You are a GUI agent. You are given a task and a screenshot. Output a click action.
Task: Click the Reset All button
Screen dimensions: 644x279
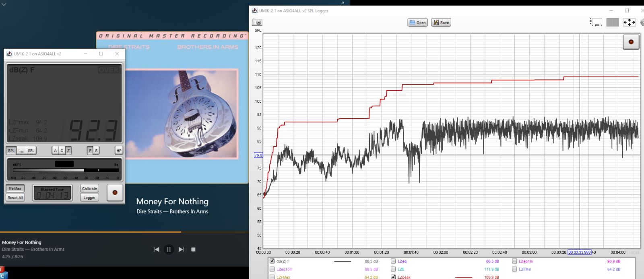[x=15, y=198]
